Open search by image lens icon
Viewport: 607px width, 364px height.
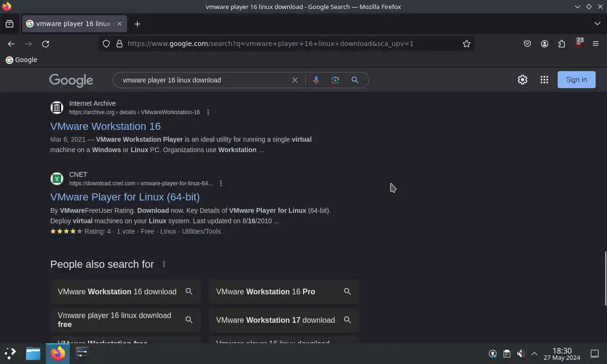(335, 80)
